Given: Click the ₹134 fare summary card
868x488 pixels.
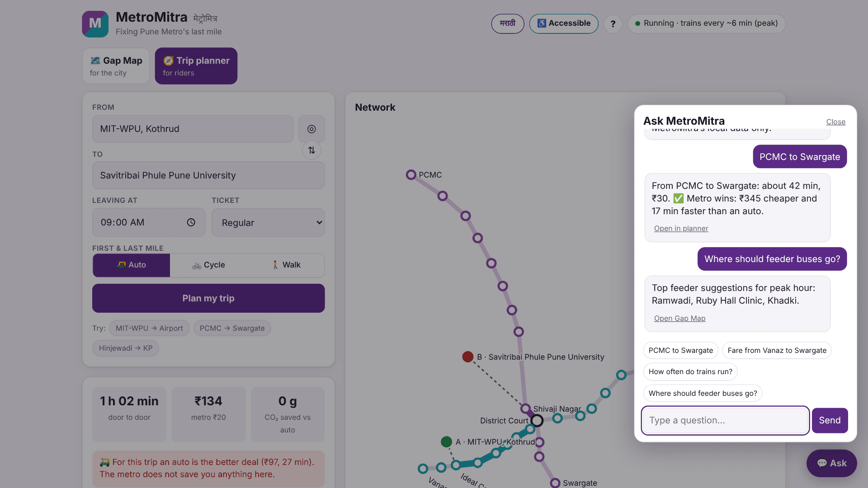Looking at the screenshot, I should pyautogui.click(x=208, y=414).
